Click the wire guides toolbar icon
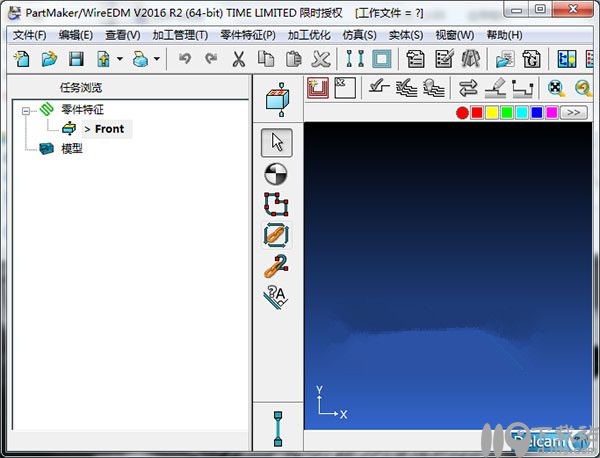The width and height of the screenshot is (600, 458). (x=355, y=59)
